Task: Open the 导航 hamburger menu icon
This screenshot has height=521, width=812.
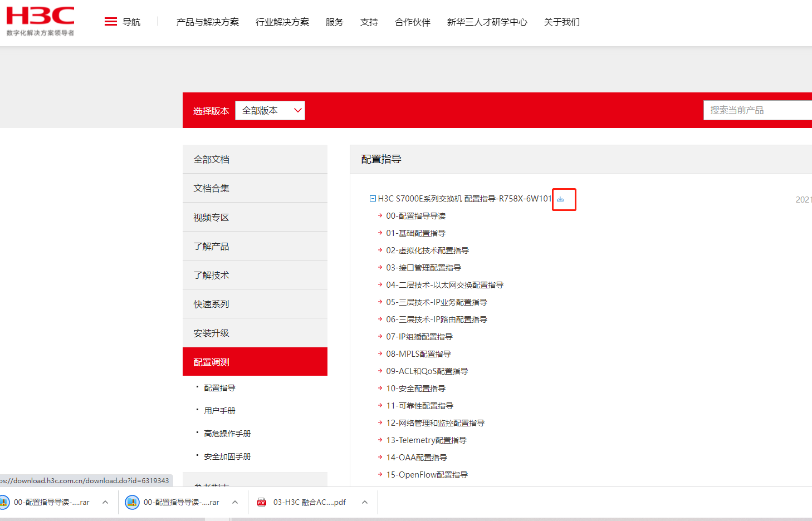Action: click(111, 22)
